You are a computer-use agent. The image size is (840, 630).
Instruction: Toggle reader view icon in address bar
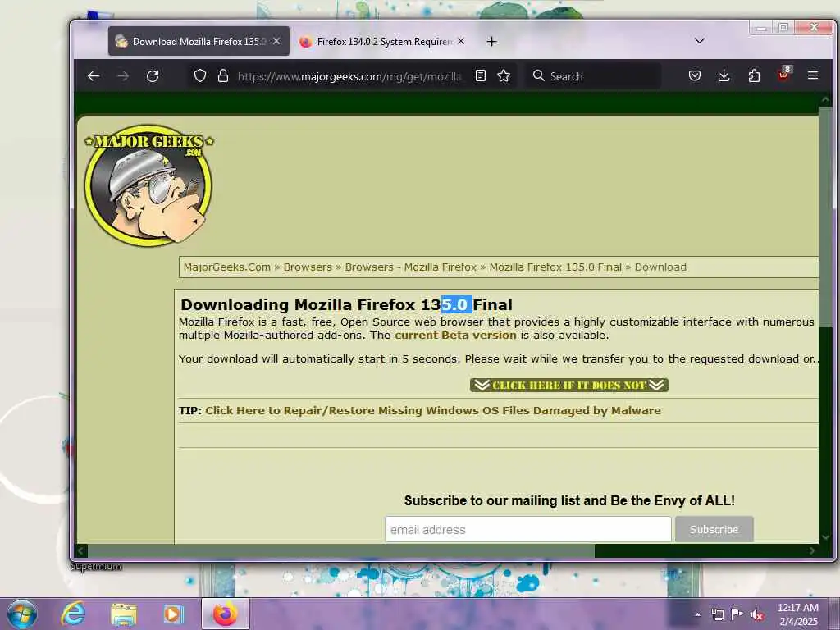point(481,76)
